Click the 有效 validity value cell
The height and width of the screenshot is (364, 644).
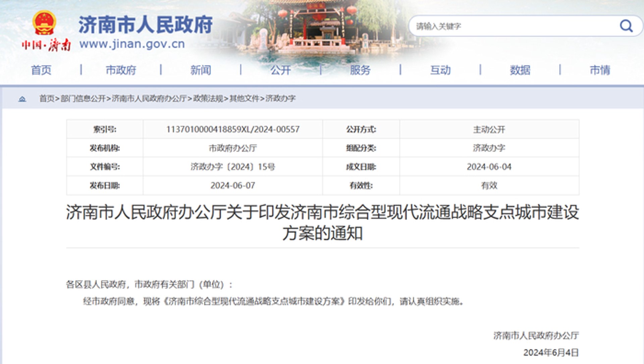click(x=489, y=186)
